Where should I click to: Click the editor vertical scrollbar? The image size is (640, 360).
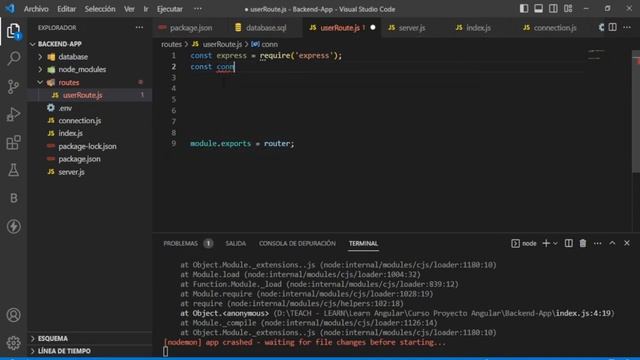pyautogui.click(x=636, y=111)
